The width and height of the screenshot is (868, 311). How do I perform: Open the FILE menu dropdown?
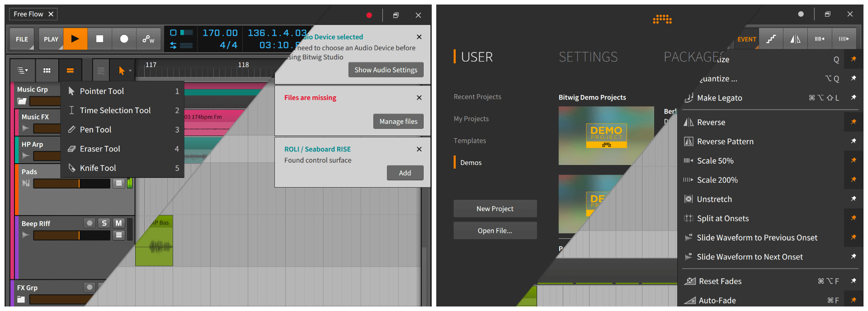22,39
